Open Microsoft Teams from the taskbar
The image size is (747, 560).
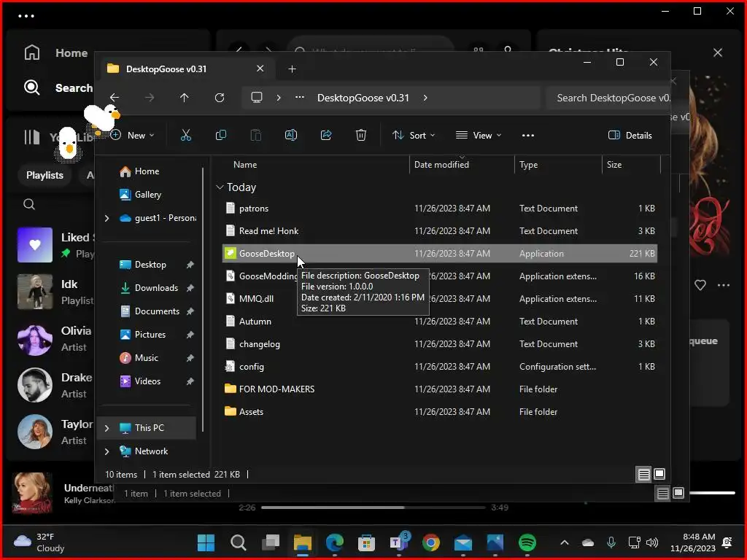tap(398, 542)
